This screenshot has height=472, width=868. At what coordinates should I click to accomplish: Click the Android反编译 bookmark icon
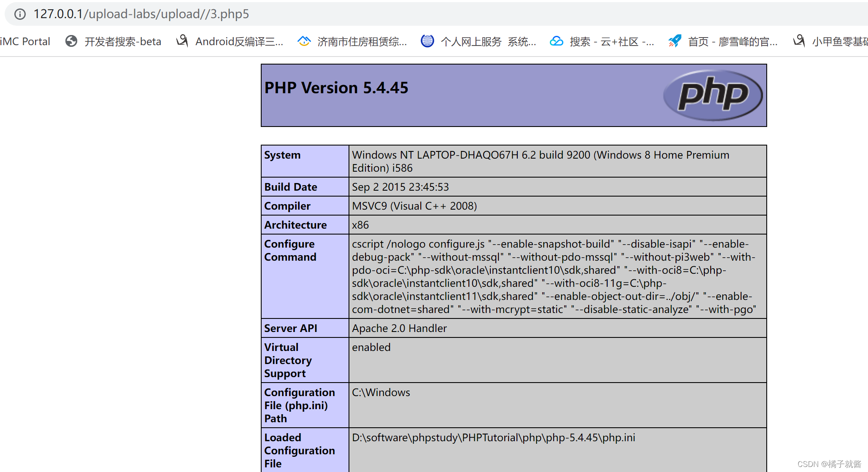click(x=182, y=41)
